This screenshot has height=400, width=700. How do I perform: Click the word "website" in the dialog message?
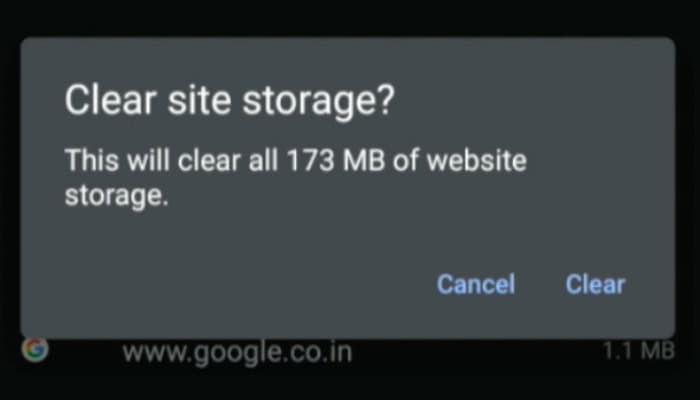point(477,160)
